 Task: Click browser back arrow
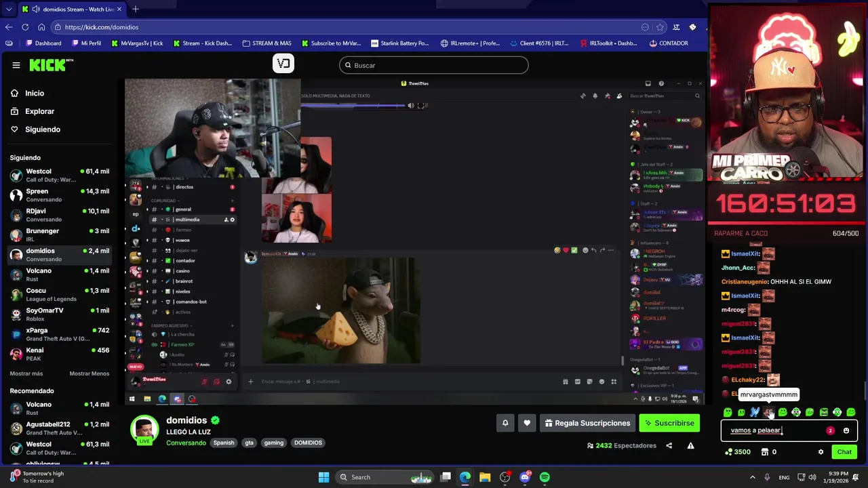9,27
